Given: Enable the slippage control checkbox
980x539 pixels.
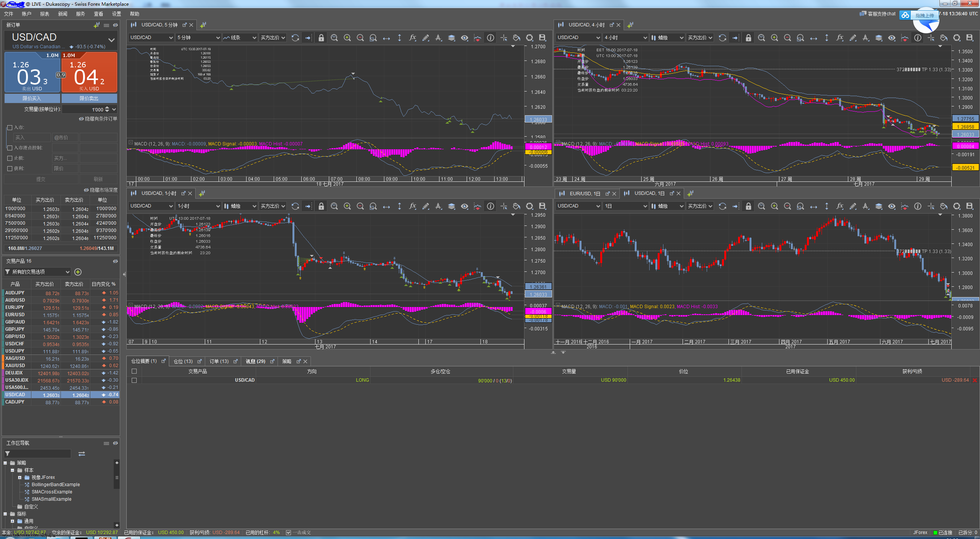Looking at the screenshot, I should (x=10, y=148).
